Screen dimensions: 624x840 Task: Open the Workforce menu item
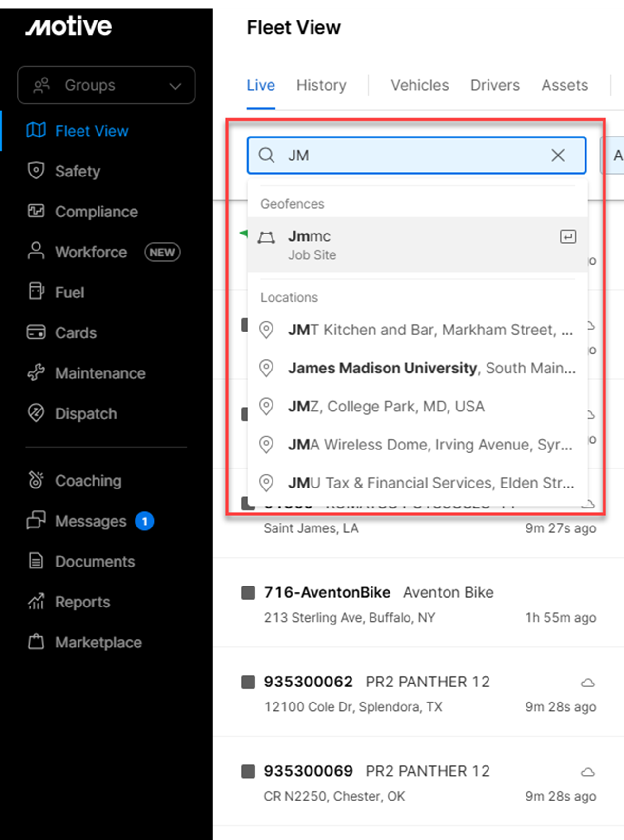91,252
